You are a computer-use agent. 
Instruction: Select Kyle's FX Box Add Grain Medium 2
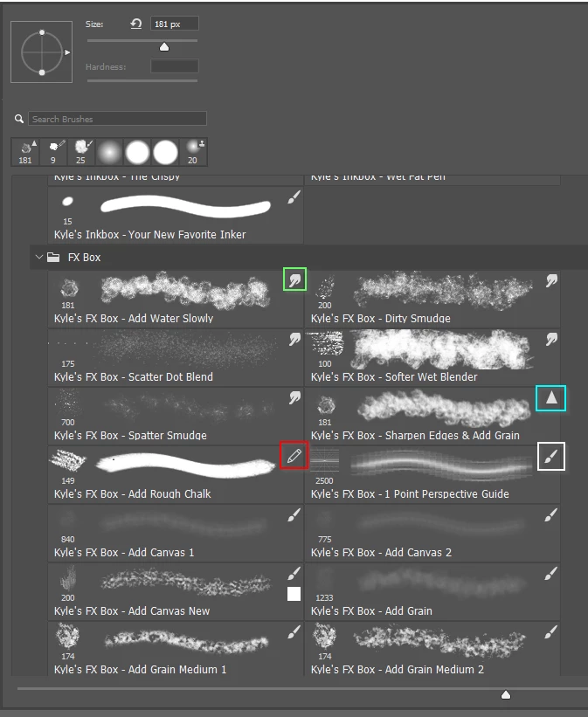coord(432,649)
